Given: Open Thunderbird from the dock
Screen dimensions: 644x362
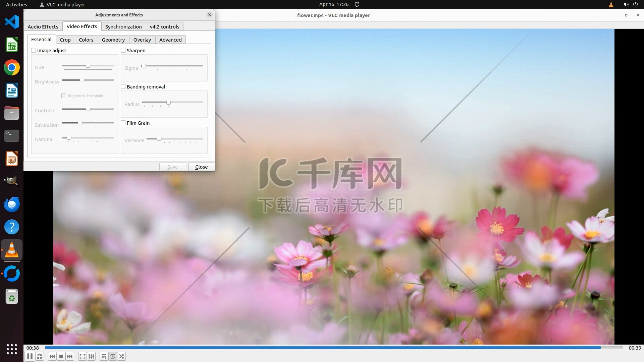Looking at the screenshot, I should pos(12,204).
